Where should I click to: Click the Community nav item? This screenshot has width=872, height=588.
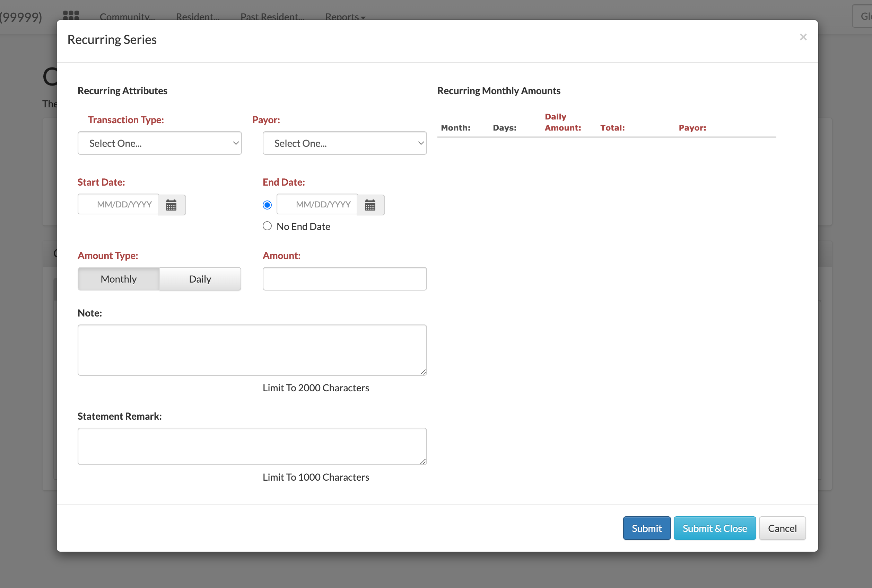click(127, 17)
